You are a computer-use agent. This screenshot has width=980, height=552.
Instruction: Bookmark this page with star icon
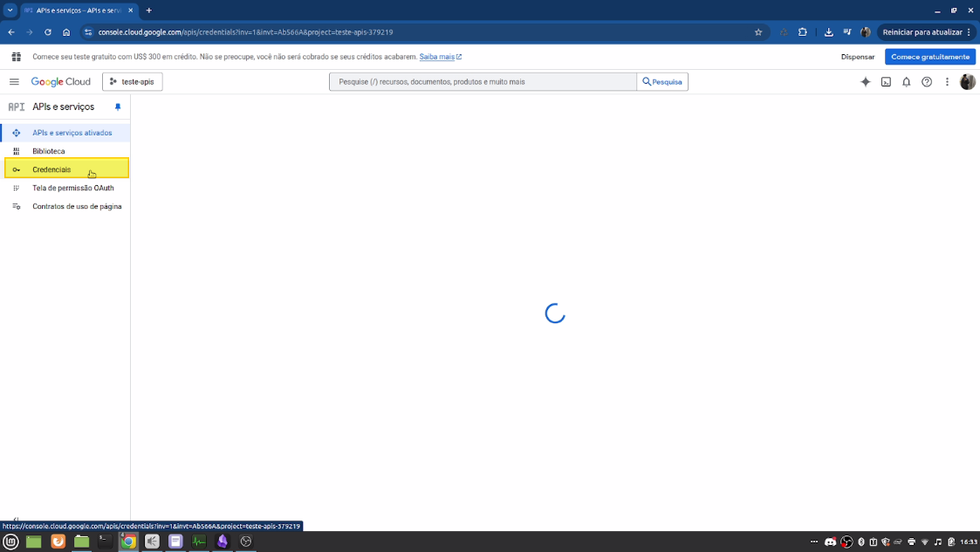758,32
